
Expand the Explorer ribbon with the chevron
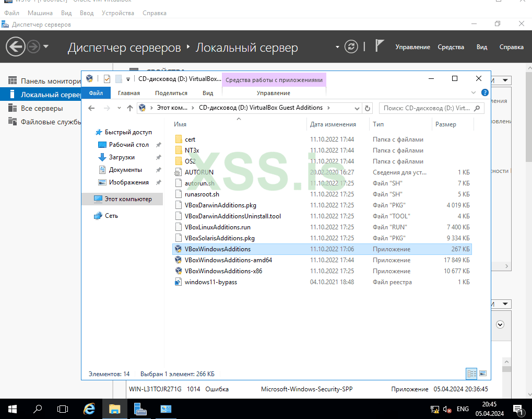pyautogui.click(x=474, y=92)
